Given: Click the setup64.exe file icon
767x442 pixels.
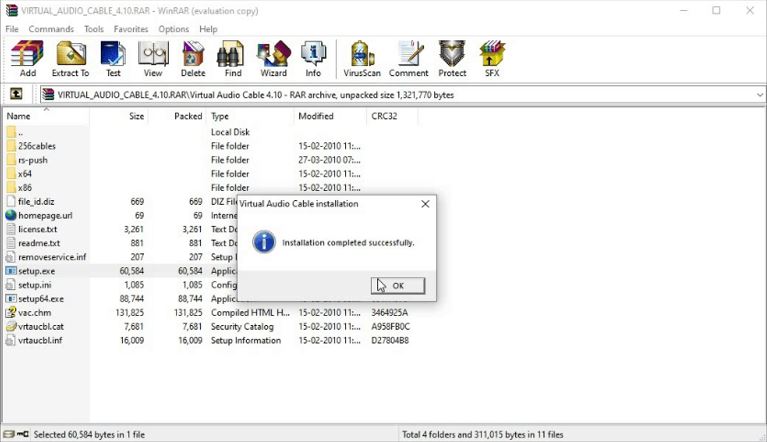Looking at the screenshot, I should (11, 299).
